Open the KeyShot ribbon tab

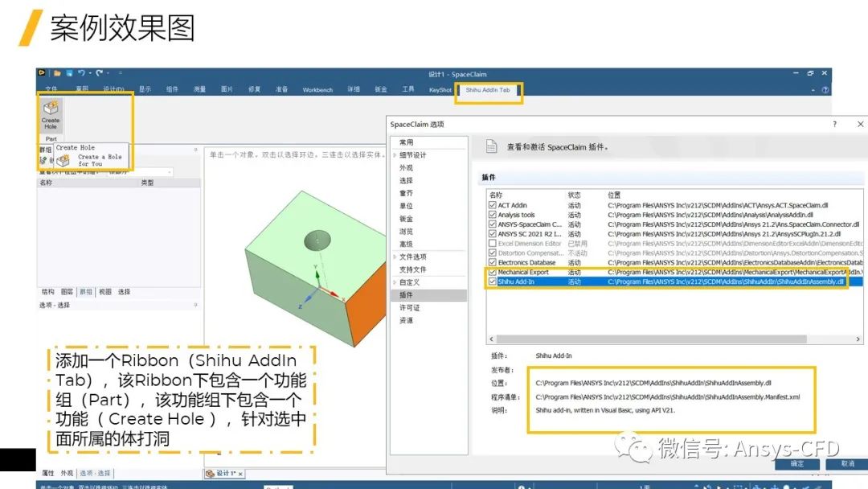440,90
